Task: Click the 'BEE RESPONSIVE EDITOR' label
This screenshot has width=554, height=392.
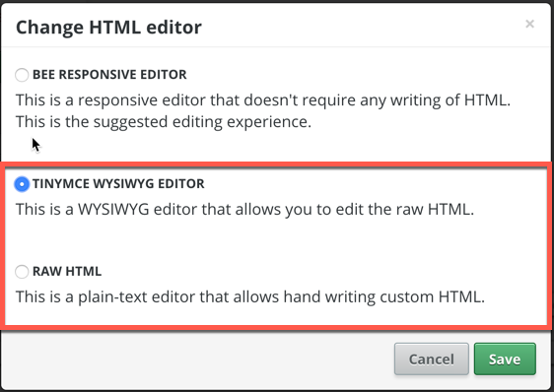Action: pos(109,75)
